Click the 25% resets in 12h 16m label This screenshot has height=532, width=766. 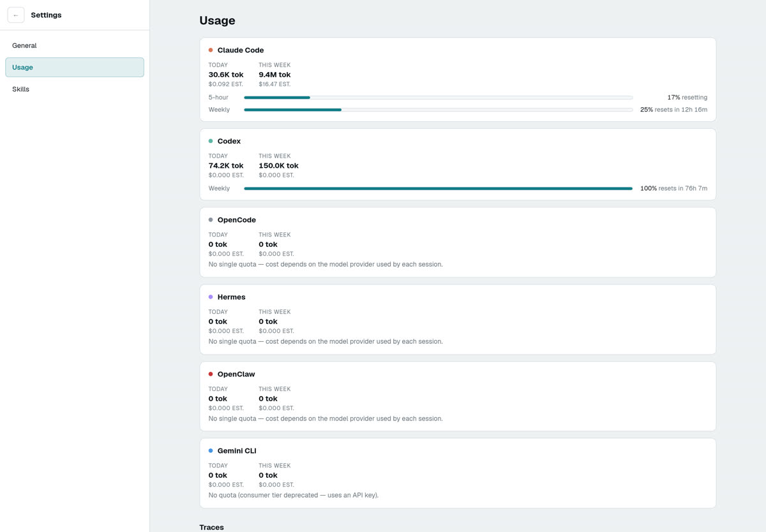[673, 110]
